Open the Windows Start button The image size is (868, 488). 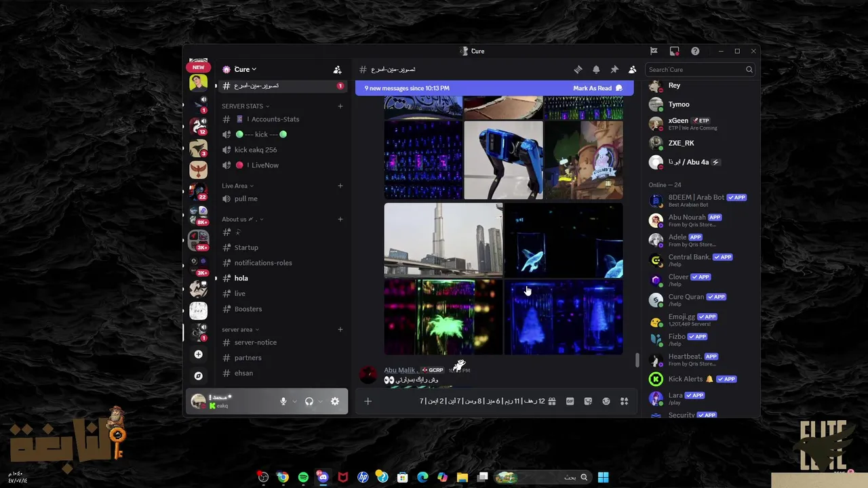603,477
